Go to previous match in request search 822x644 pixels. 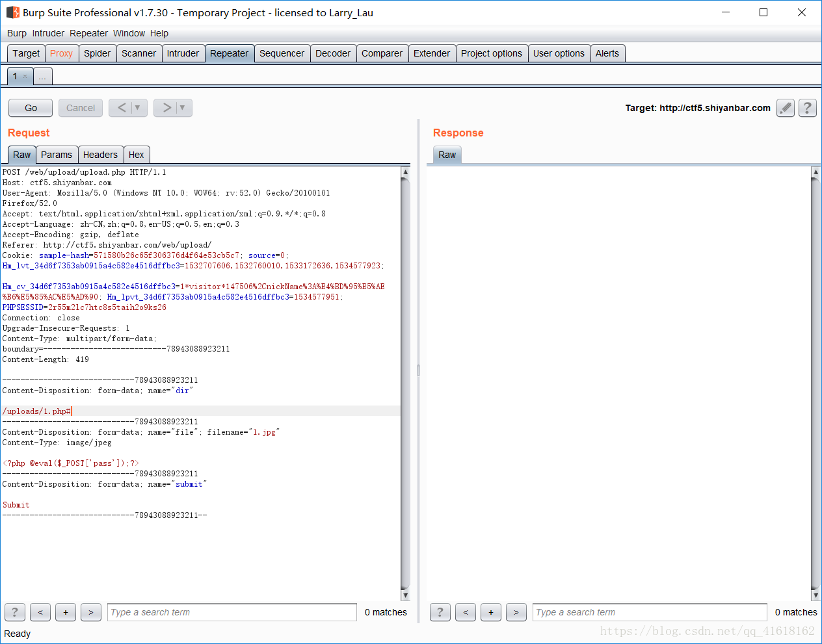pyautogui.click(x=40, y=612)
